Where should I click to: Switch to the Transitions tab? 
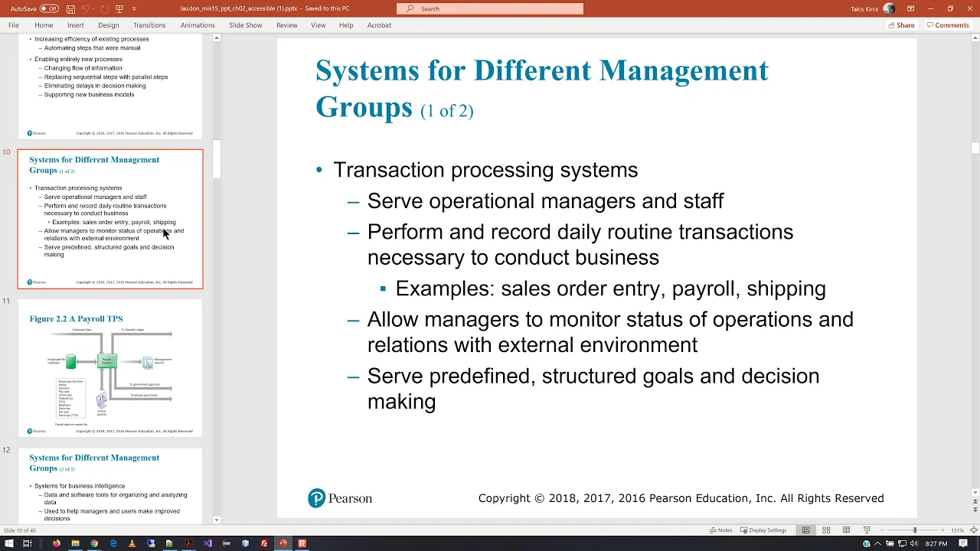point(149,25)
